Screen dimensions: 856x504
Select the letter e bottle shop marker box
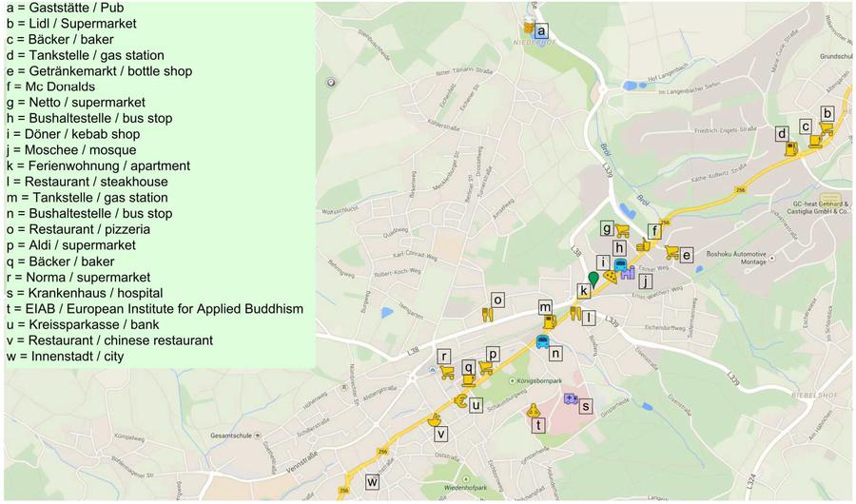pos(687,255)
